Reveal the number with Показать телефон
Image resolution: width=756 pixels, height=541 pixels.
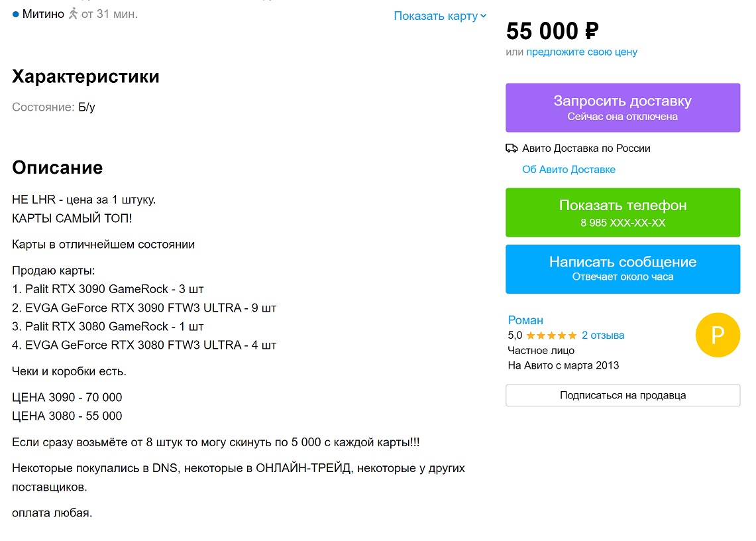tap(622, 212)
